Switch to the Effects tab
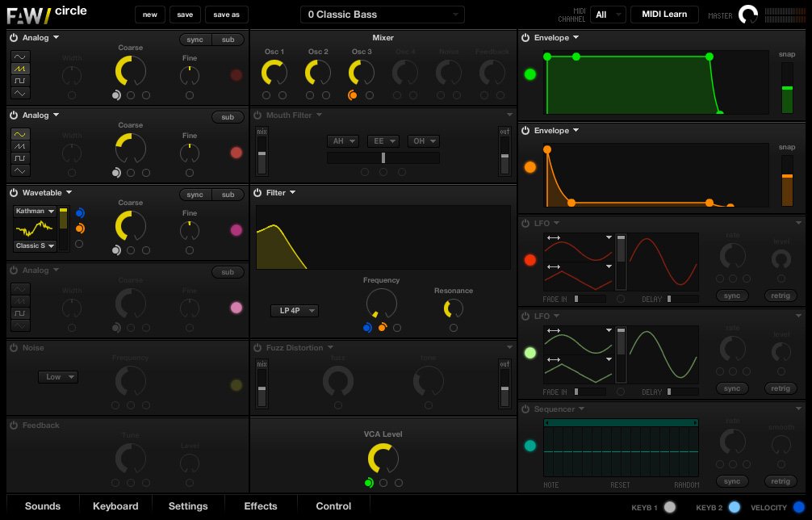 [x=261, y=506]
